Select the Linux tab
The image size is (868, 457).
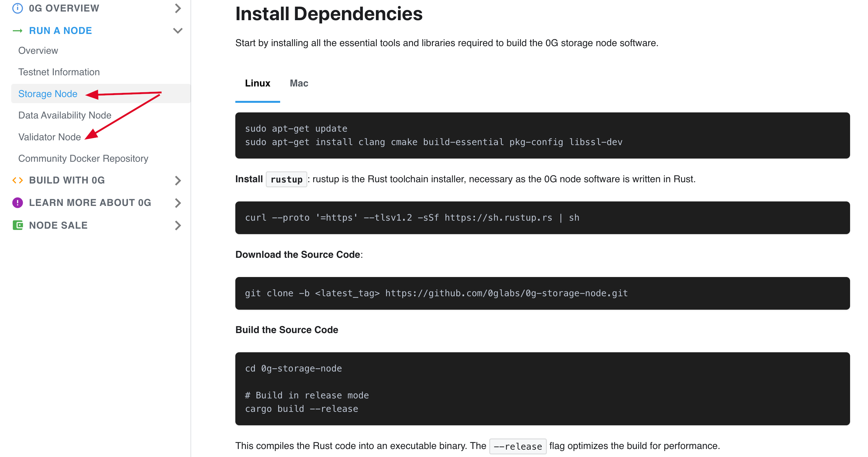[257, 83]
